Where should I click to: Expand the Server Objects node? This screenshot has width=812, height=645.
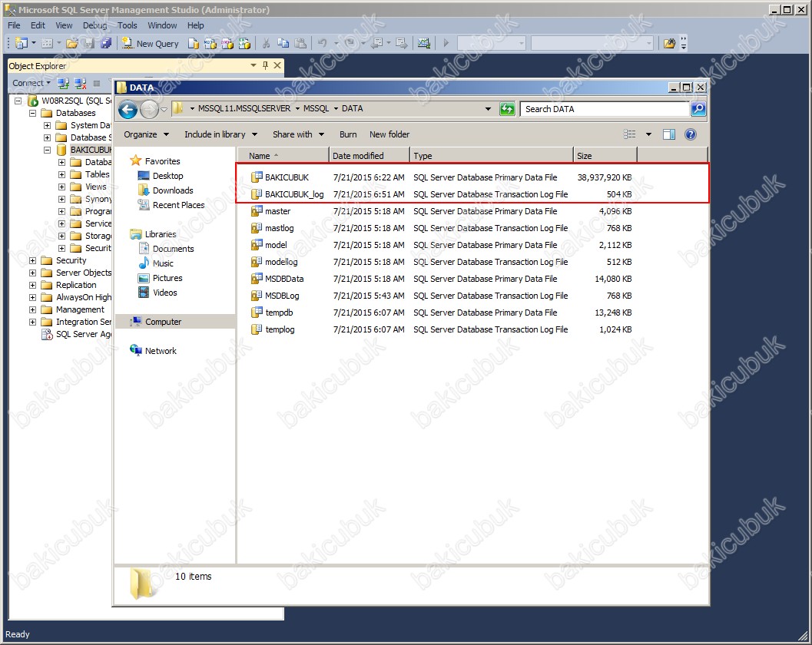pos(32,273)
